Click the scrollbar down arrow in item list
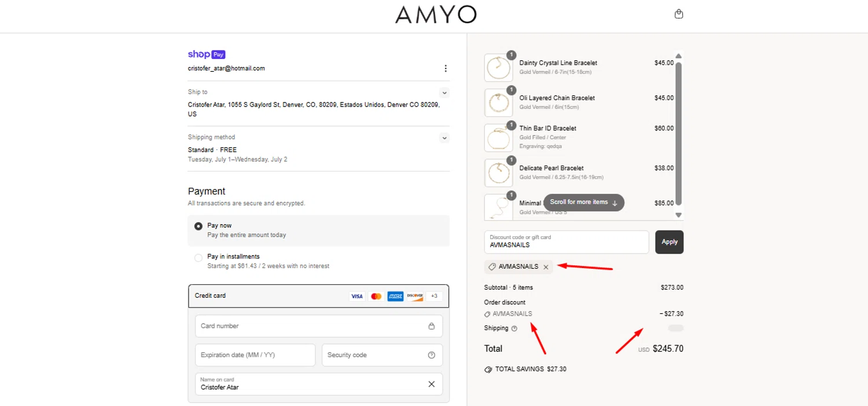 coord(679,215)
